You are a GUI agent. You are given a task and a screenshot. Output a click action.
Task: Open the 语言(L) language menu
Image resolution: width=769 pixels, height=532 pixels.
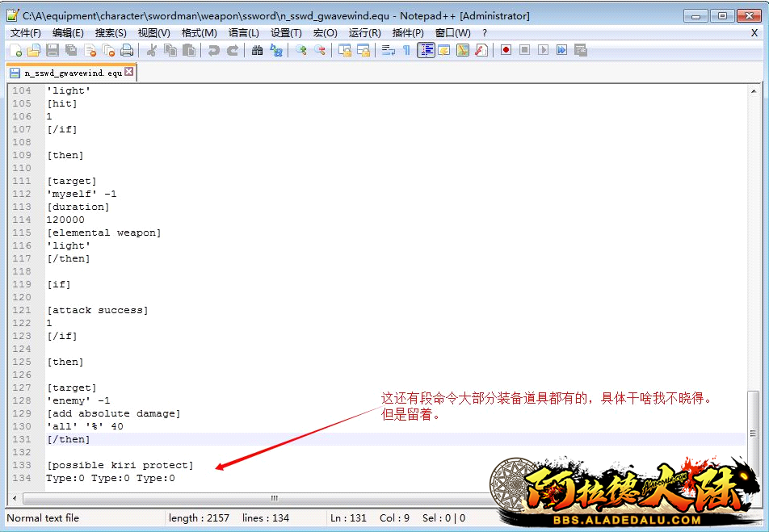(x=243, y=33)
